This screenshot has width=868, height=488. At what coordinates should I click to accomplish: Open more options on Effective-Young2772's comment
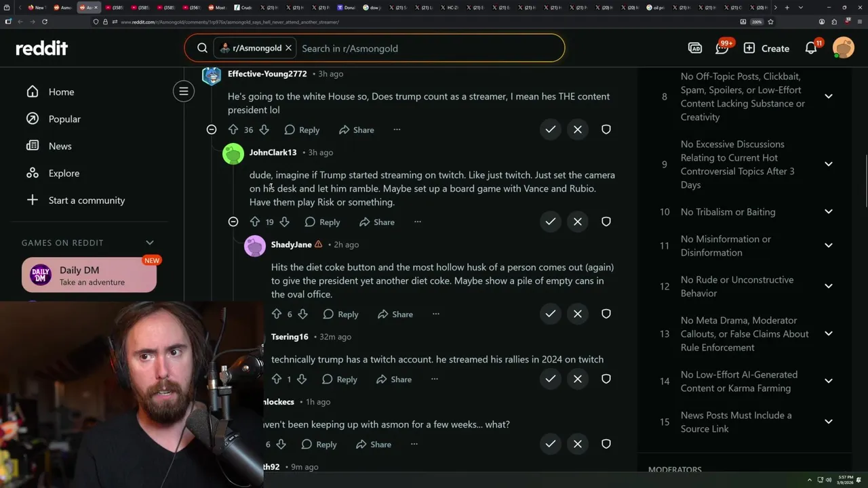point(397,129)
